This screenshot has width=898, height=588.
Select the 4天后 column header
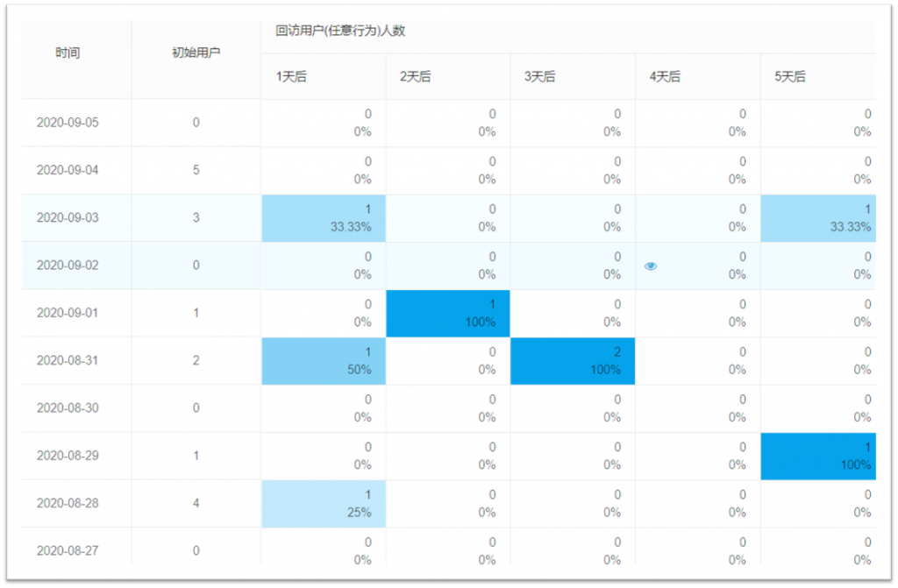pyautogui.click(x=665, y=76)
